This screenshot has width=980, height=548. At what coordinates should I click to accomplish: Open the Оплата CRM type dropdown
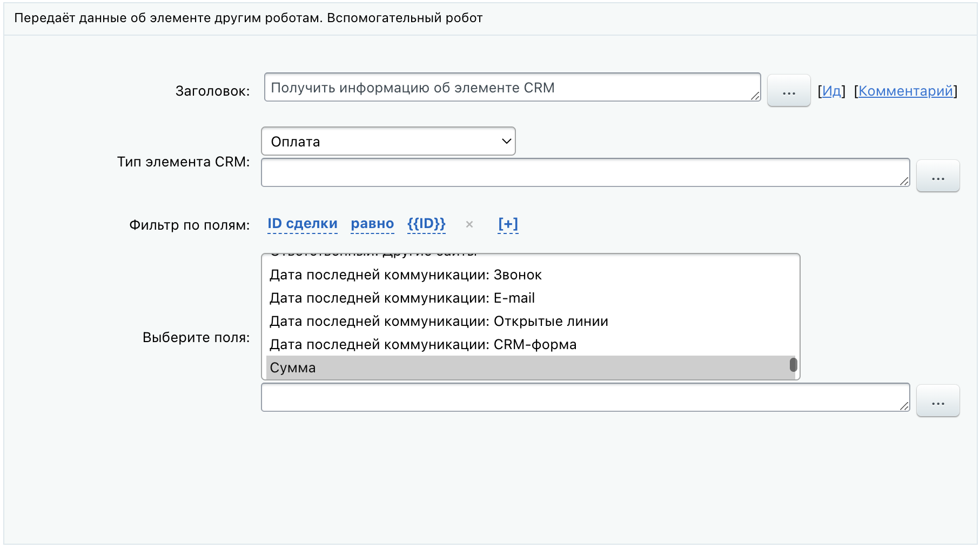[388, 142]
